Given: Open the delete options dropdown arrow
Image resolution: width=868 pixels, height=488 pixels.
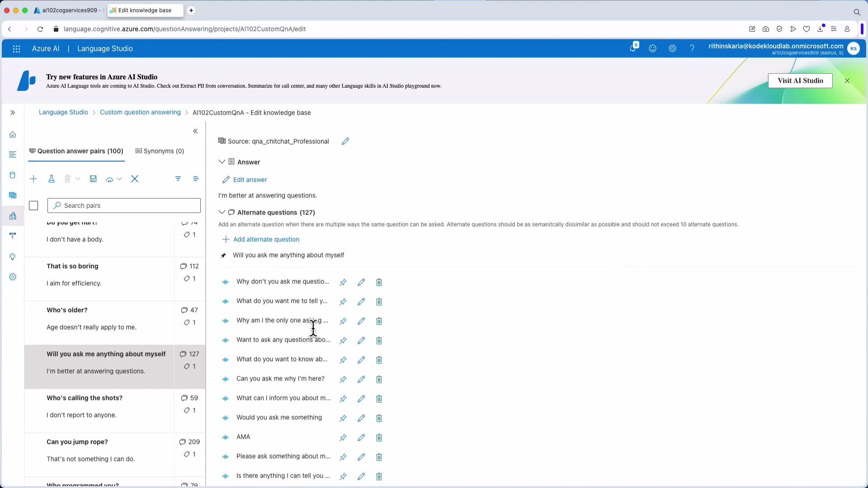Looking at the screenshot, I should tap(78, 178).
